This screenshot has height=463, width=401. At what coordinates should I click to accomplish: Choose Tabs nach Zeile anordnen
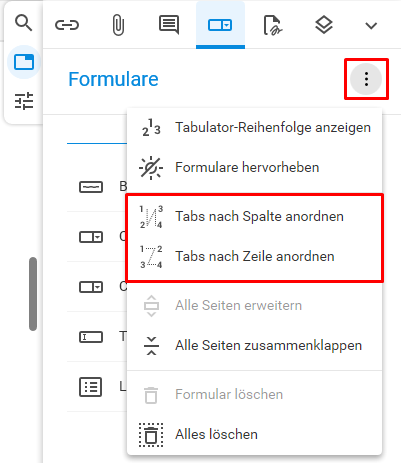255,256
